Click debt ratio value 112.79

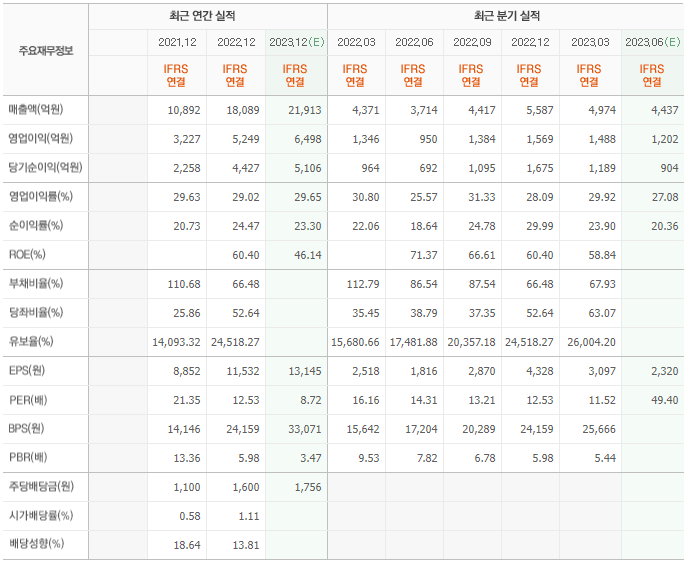(363, 284)
